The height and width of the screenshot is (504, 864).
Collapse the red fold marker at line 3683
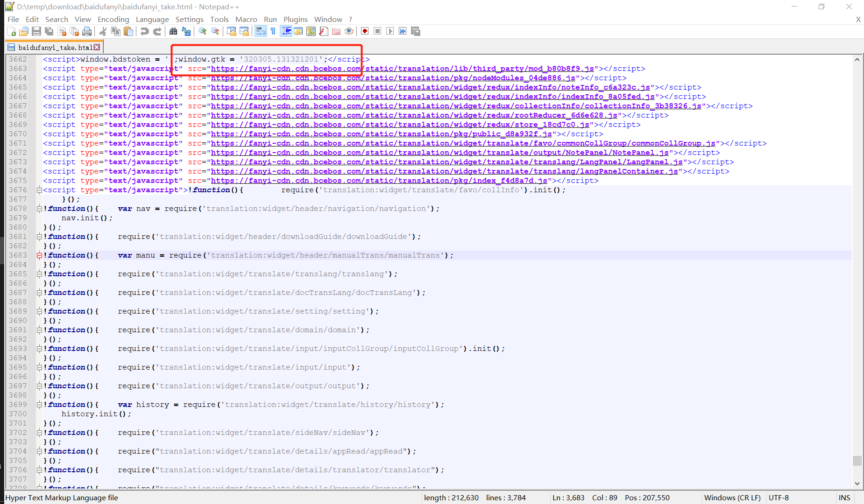[39, 255]
